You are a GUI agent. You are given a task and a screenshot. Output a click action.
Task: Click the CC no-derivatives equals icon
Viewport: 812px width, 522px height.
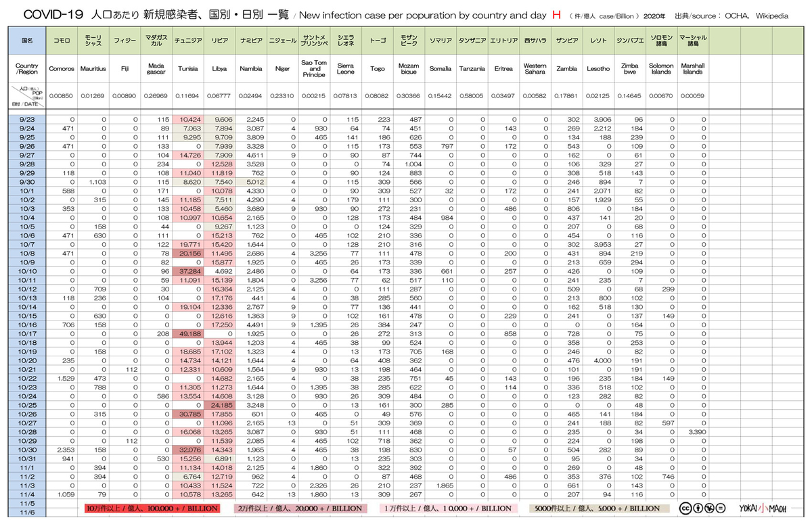coord(720,508)
